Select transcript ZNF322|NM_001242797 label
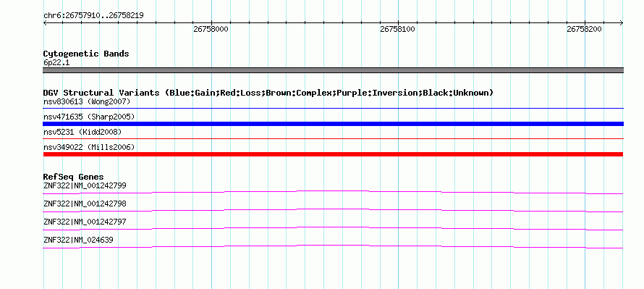The height and width of the screenshot is (289, 644). tap(85, 222)
